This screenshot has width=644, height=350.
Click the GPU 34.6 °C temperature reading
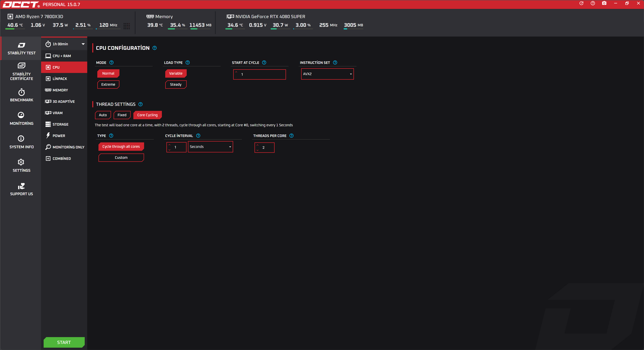235,25
